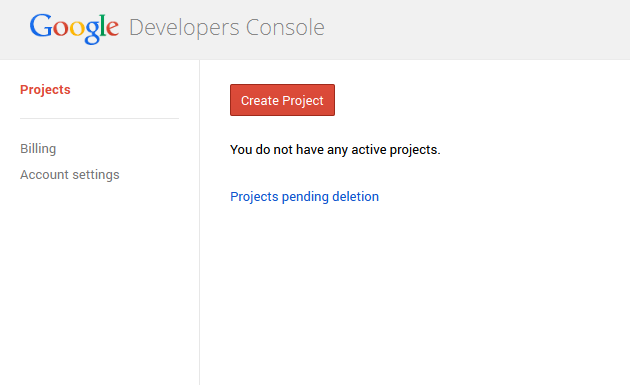
Task: Click the red Create Project button
Action: click(282, 100)
